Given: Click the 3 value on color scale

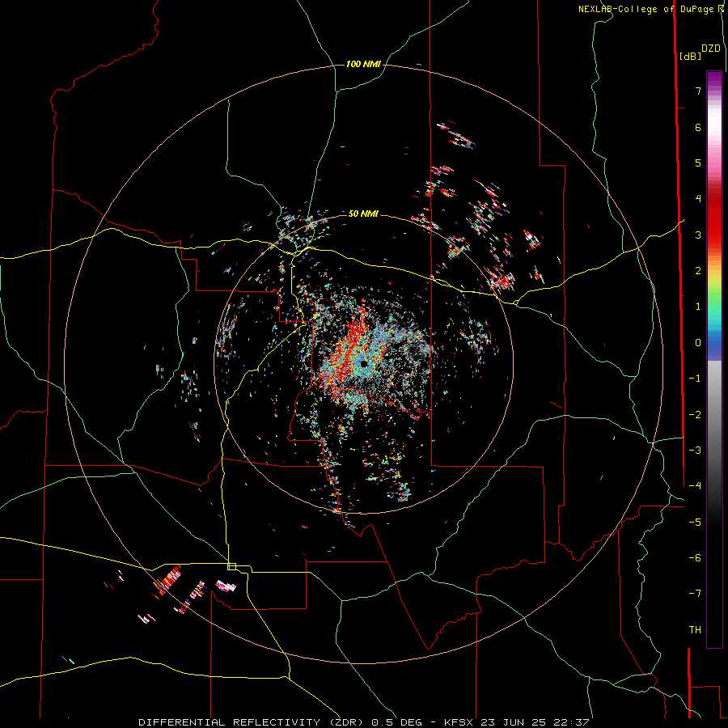Looking at the screenshot, I should coord(698,235).
